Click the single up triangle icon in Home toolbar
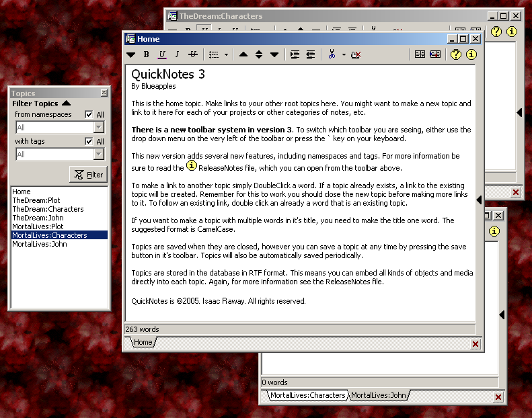The image size is (532, 418). pos(243,54)
